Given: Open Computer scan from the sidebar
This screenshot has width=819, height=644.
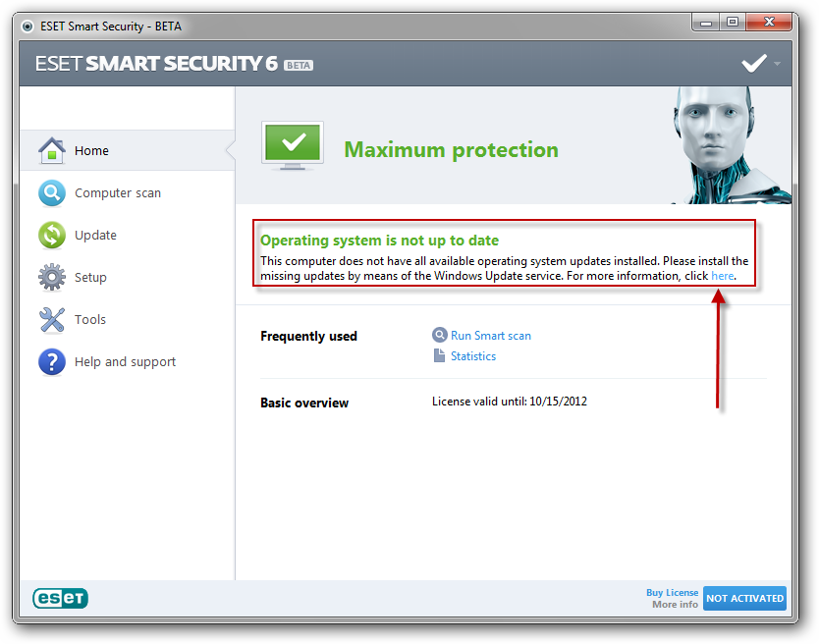Looking at the screenshot, I should (x=51, y=192).
